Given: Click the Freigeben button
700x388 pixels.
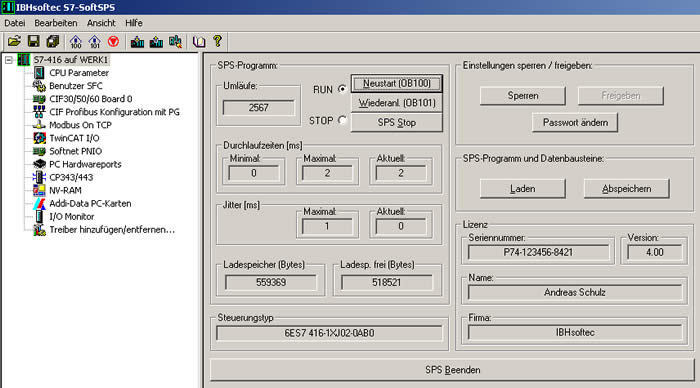Looking at the screenshot, I should tap(621, 96).
